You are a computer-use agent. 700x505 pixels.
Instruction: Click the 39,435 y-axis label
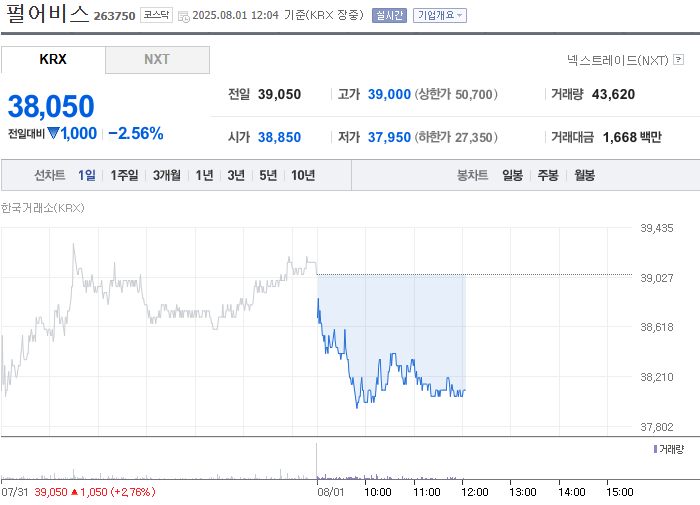pyautogui.click(x=657, y=228)
